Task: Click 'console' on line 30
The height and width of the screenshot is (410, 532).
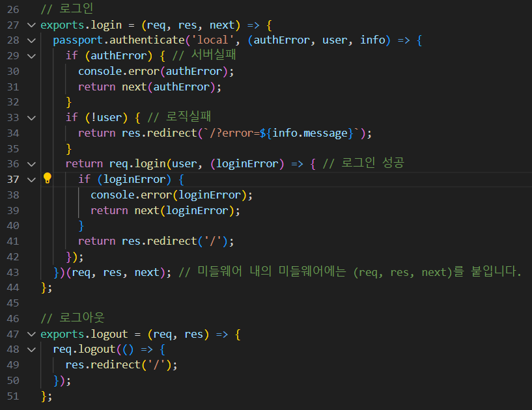Action: tap(100, 71)
